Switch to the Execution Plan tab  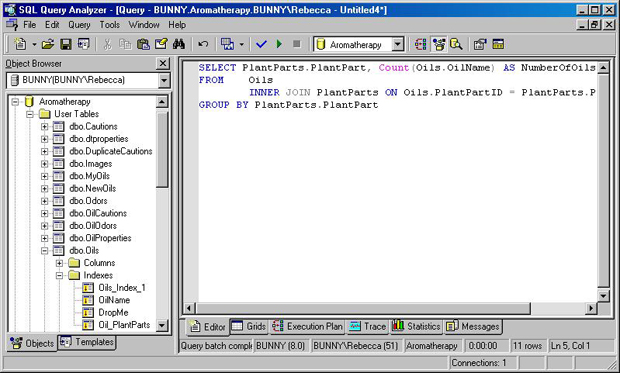coord(307,326)
